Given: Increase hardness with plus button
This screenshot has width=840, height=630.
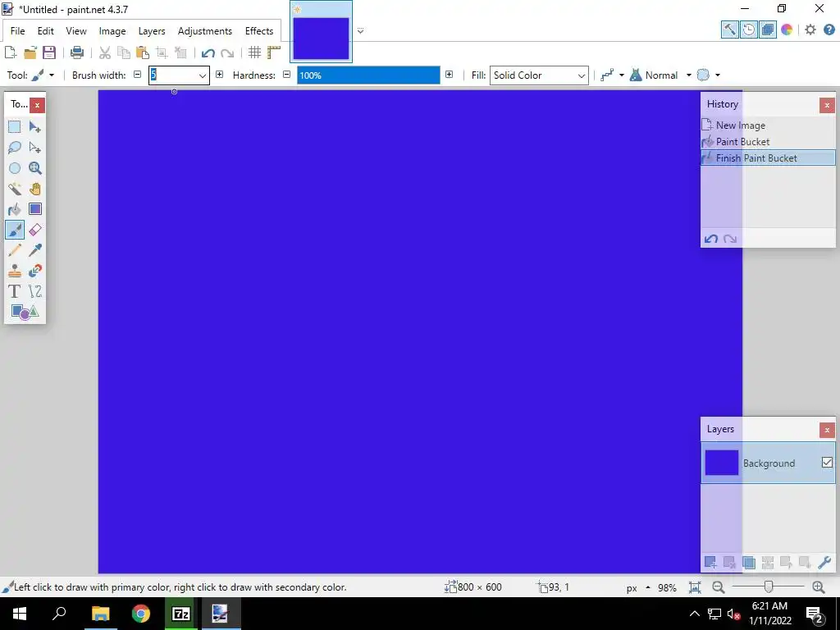Looking at the screenshot, I should click(449, 75).
